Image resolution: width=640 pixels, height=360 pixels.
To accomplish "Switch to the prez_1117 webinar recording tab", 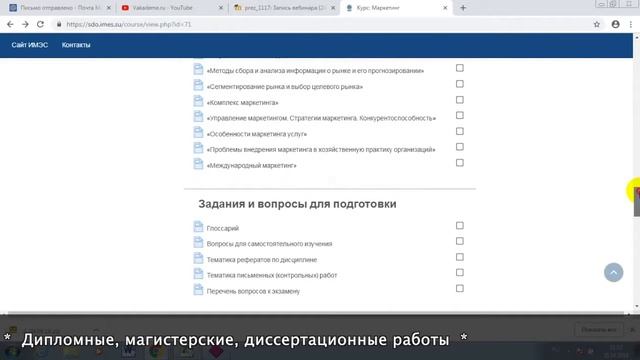I will pos(284,8).
